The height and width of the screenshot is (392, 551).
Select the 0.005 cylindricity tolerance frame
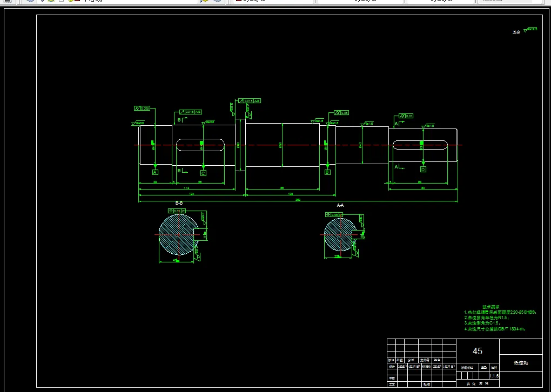pos(142,108)
